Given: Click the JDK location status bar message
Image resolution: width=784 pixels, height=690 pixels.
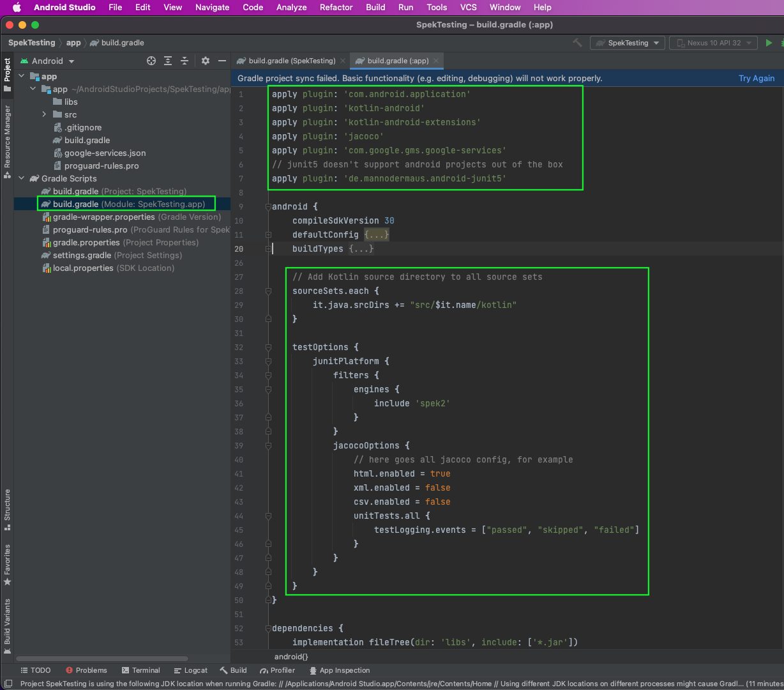Looking at the screenshot, I should coord(401,684).
